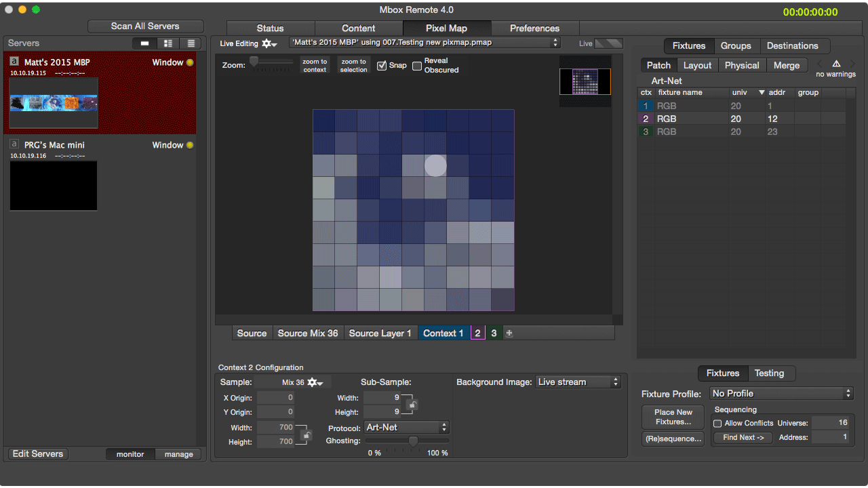This screenshot has width=868, height=488.
Task: Click the warnings triangle icon
Action: 836,64
